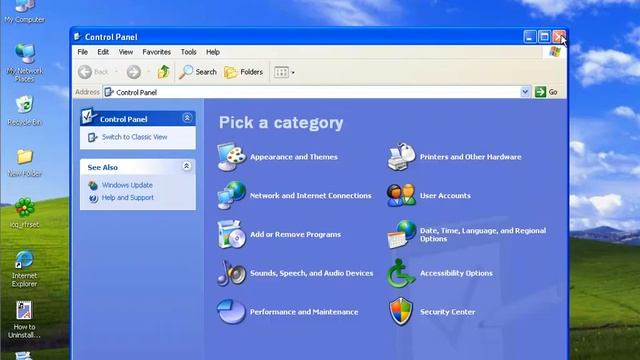This screenshot has width=640, height=360.
Task: Open Accessibility Options wheelchair icon
Action: pos(400,273)
